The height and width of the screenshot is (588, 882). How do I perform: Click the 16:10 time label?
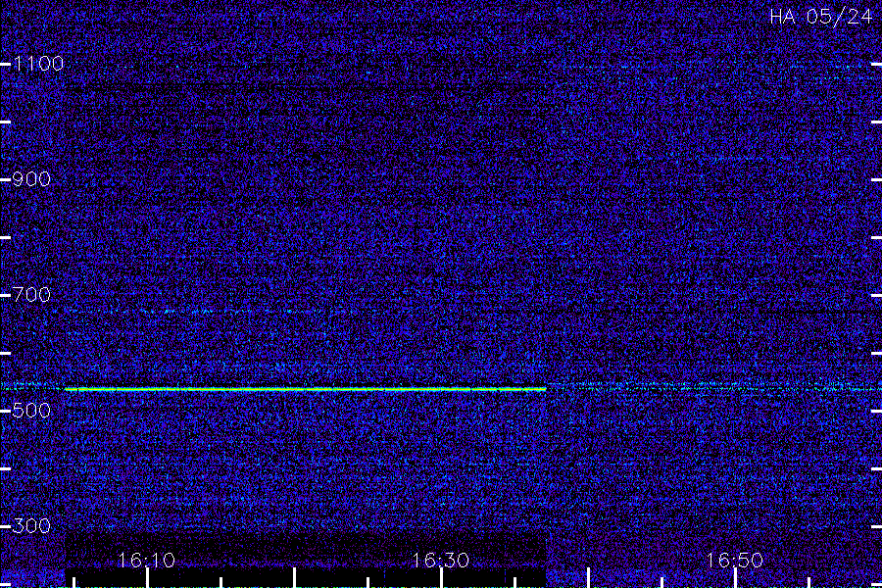(x=146, y=561)
